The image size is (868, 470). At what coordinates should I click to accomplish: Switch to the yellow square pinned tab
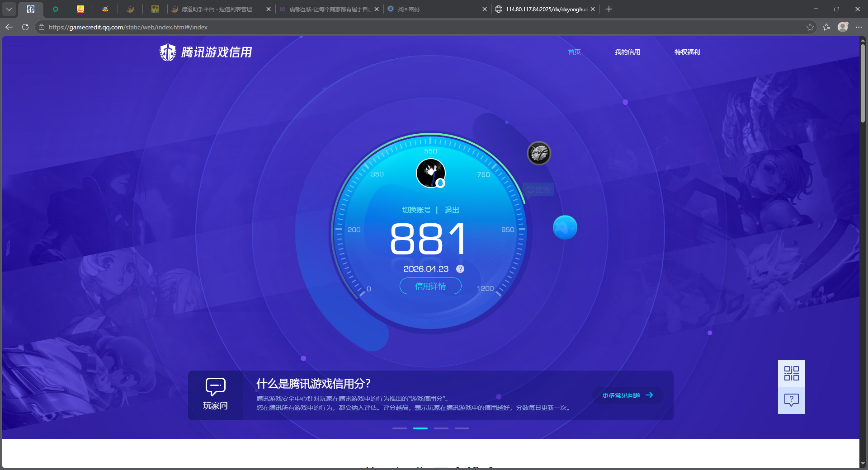click(80, 9)
